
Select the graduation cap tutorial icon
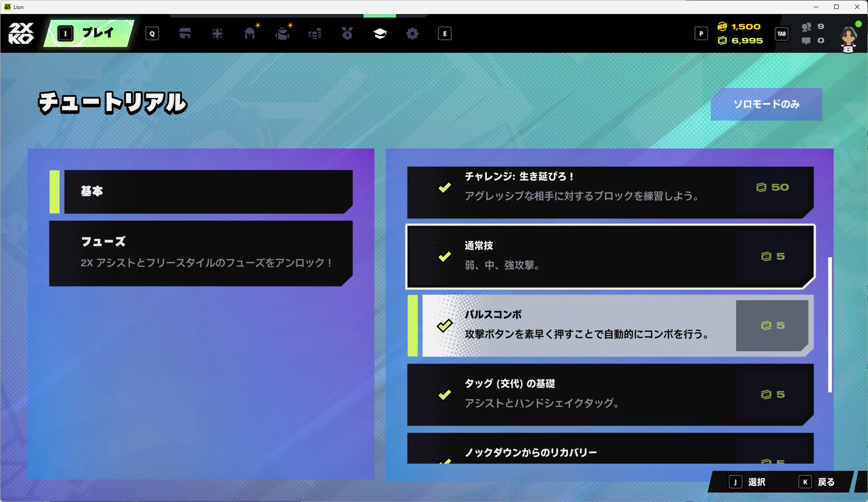click(x=380, y=33)
